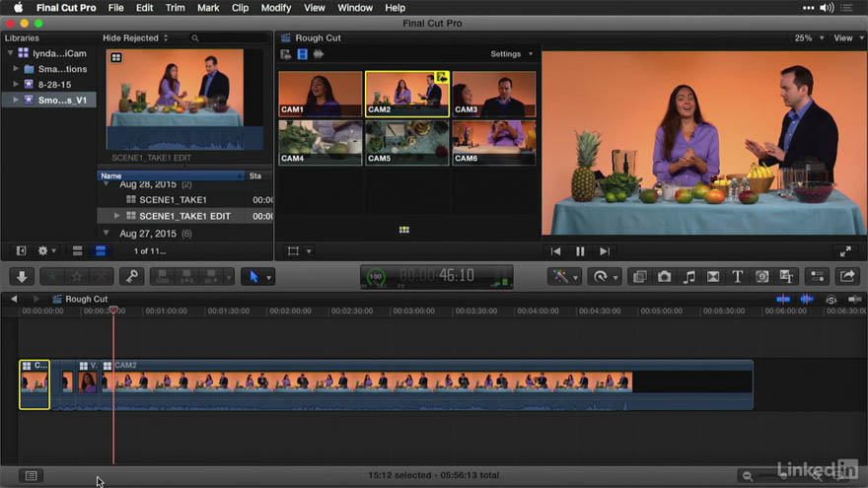Pause viewer playback
This screenshot has width=868, height=488.
pyautogui.click(x=580, y=251)
